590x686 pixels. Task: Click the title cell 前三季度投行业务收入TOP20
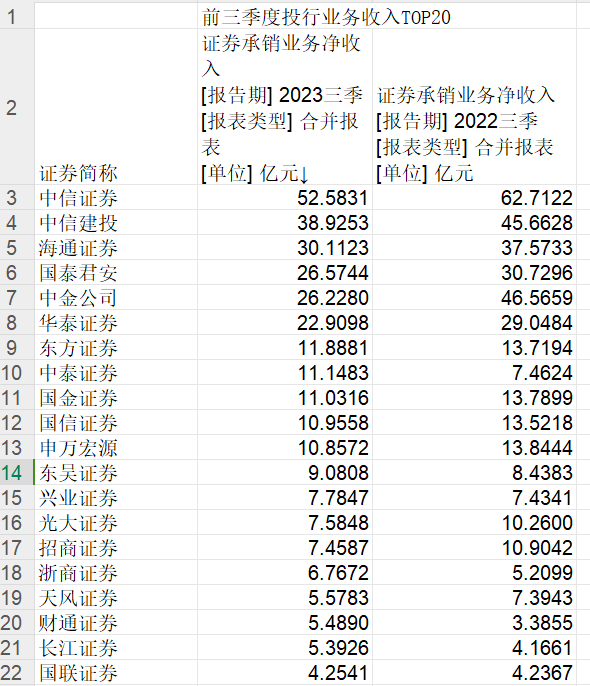click(x=387, y=17)
